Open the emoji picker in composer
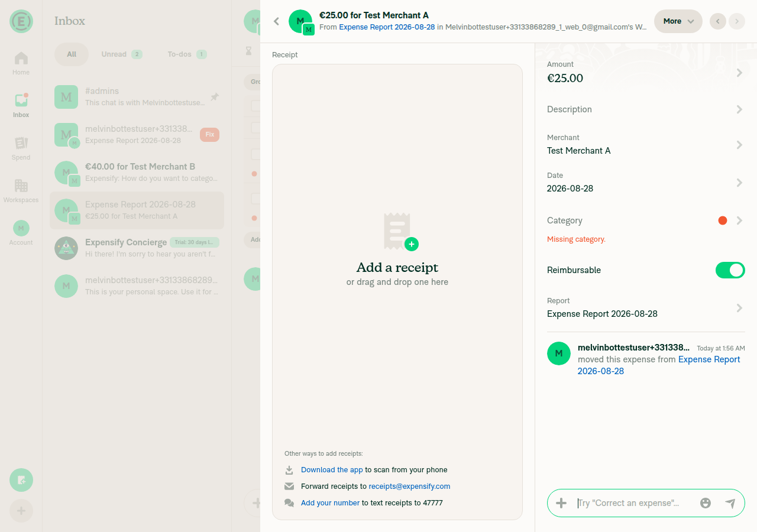Screen dimensions: 757x532 (x=706, y=503)
